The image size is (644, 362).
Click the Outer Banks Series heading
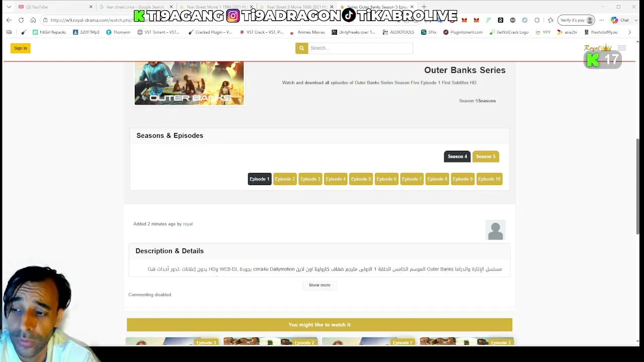[x=465, y=70]
